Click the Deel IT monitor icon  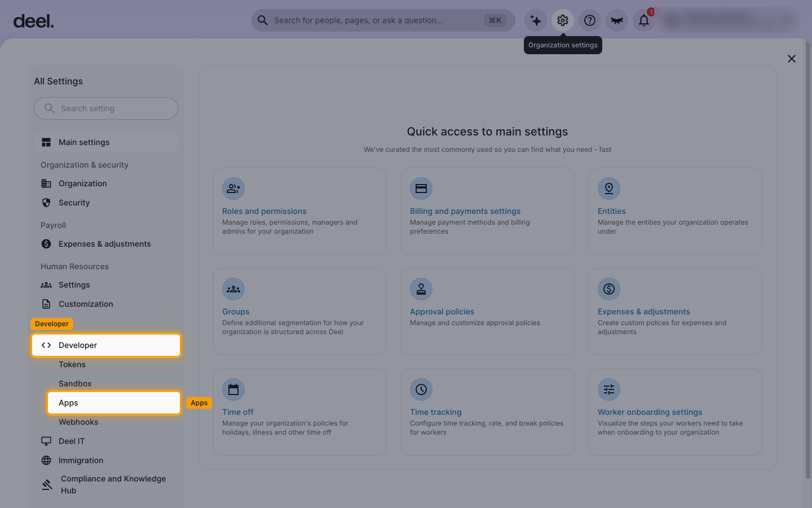[46, 441]
